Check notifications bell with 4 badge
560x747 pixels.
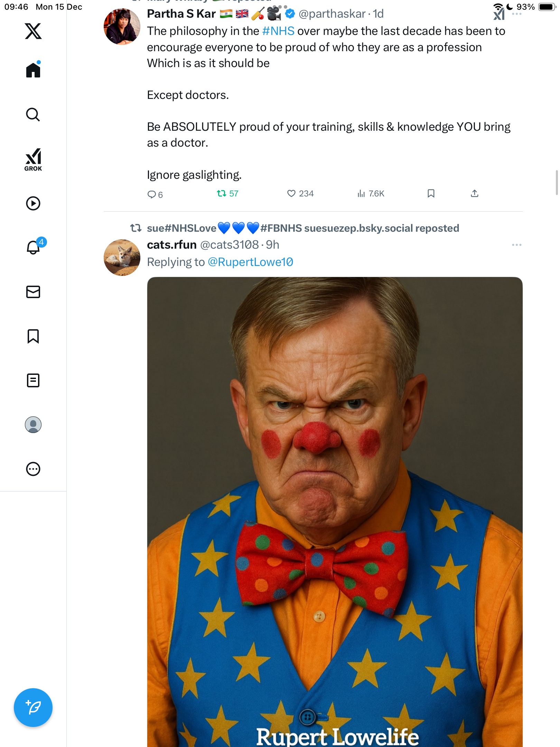click(34, 247)
